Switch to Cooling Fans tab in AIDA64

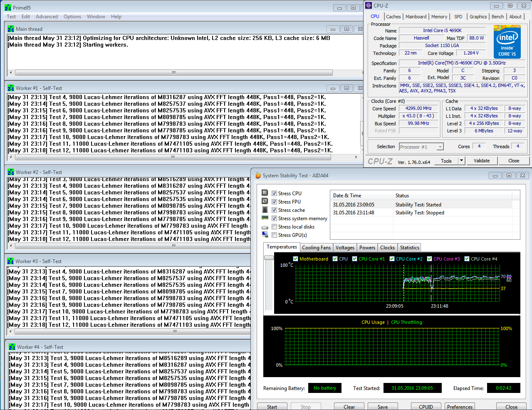(316, 248)
